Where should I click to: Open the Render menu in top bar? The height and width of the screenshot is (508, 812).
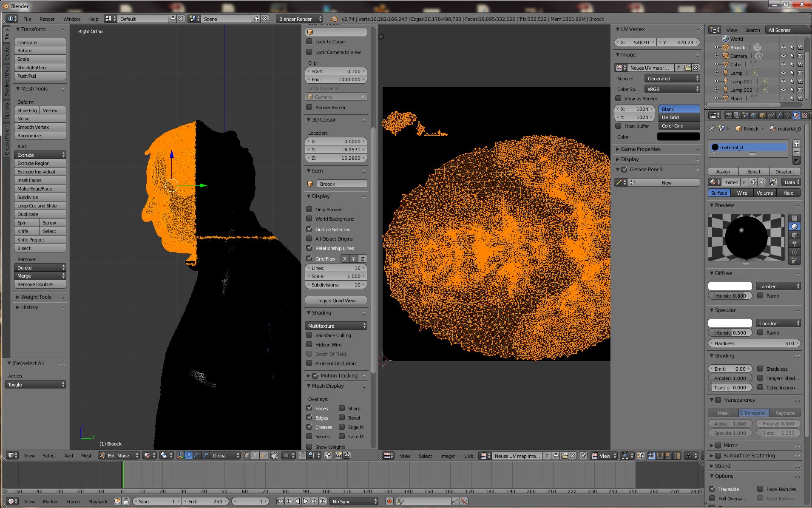point(47,19)
